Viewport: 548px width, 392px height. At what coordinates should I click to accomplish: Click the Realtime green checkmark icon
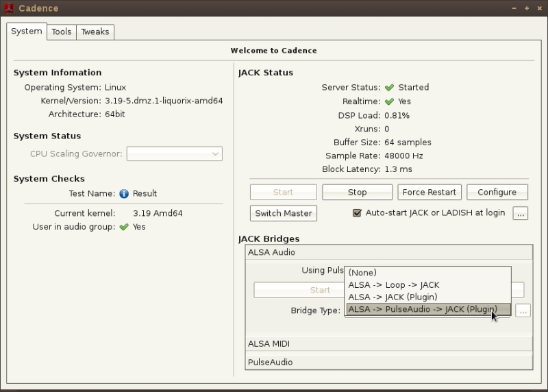(x=389, y=101)
